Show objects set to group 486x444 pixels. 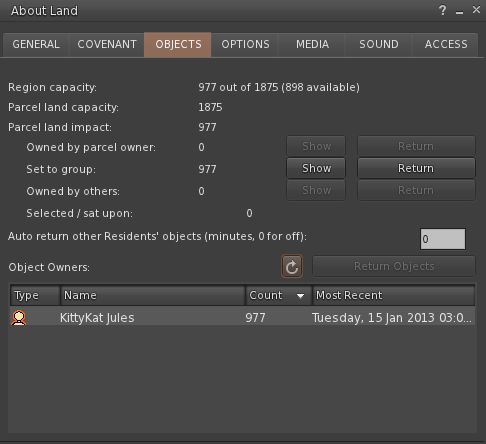(x=316, y=168)
